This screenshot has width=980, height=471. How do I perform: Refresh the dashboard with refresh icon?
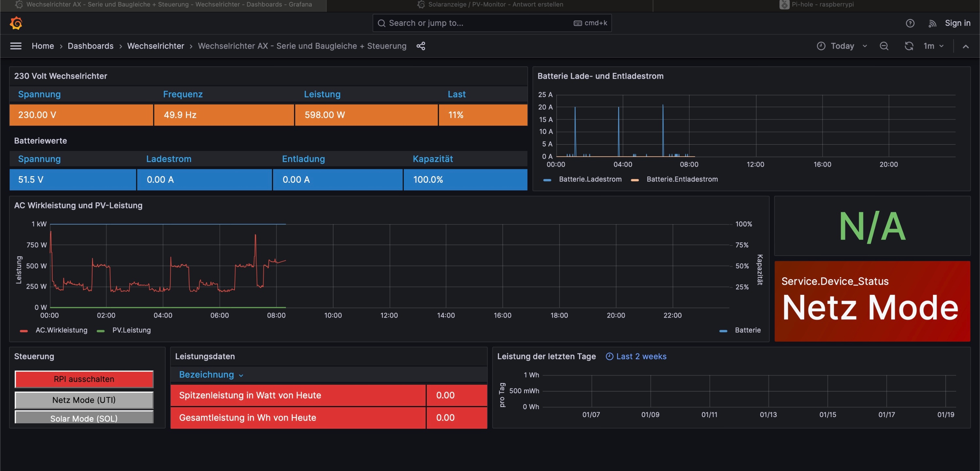[908, 46]
